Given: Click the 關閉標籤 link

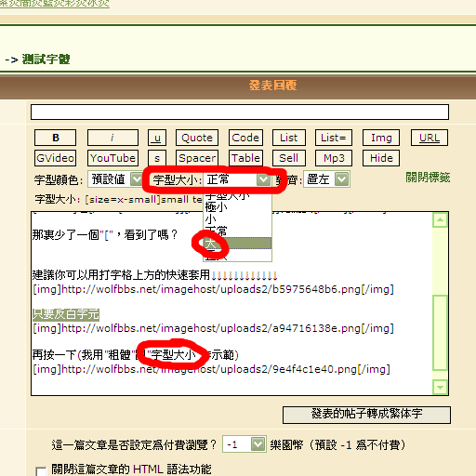Looking at the screenshot, I should 428,178.
